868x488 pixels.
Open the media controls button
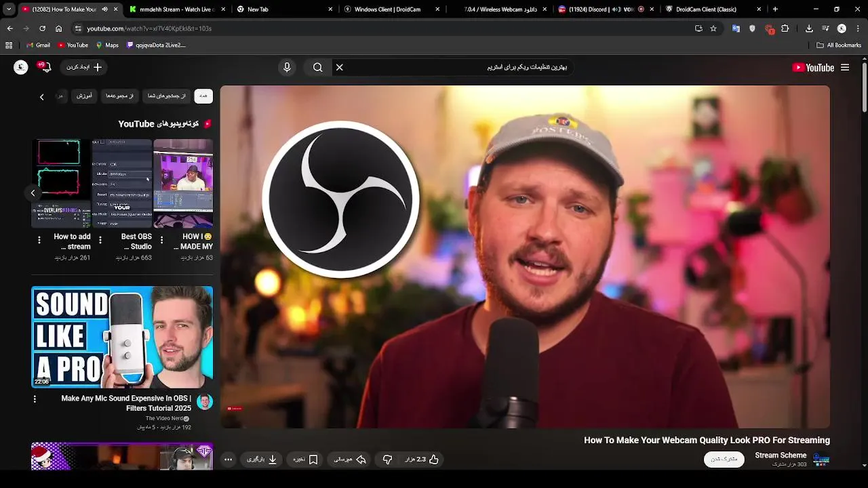tap(825, 28)
